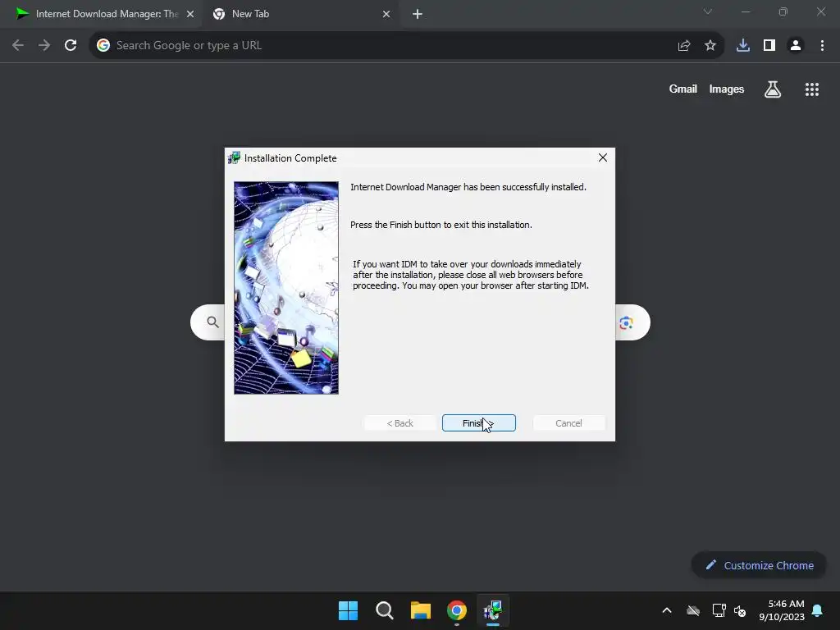Click the OneDrive cloud tray icon
The height and width of the screenshot is (630, 840).
(x=693, y=610)
